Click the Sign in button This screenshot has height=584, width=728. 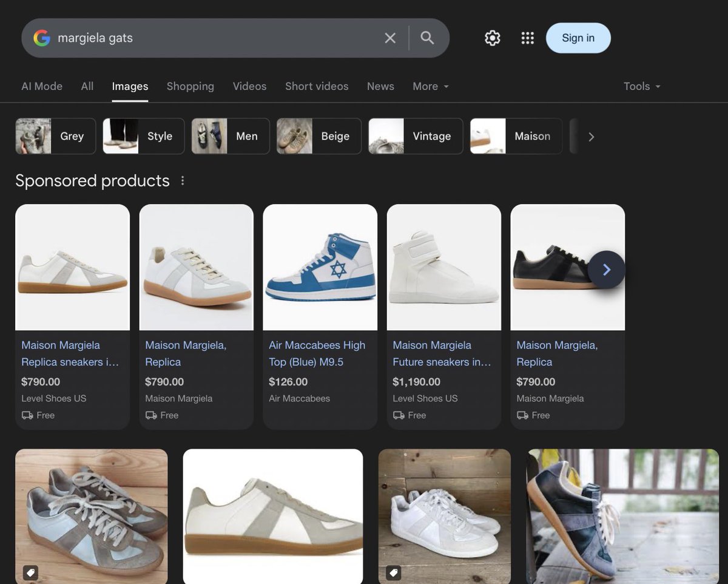click(578, 38)
